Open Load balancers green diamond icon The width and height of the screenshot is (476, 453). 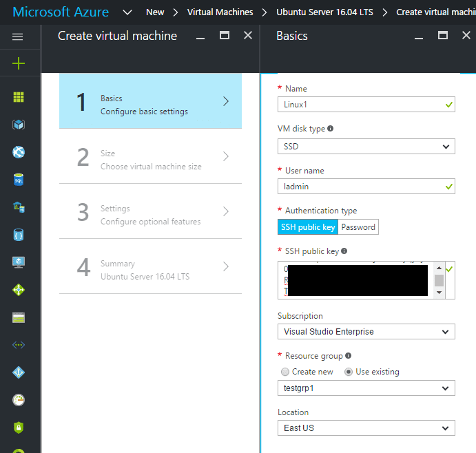(19, 290)
